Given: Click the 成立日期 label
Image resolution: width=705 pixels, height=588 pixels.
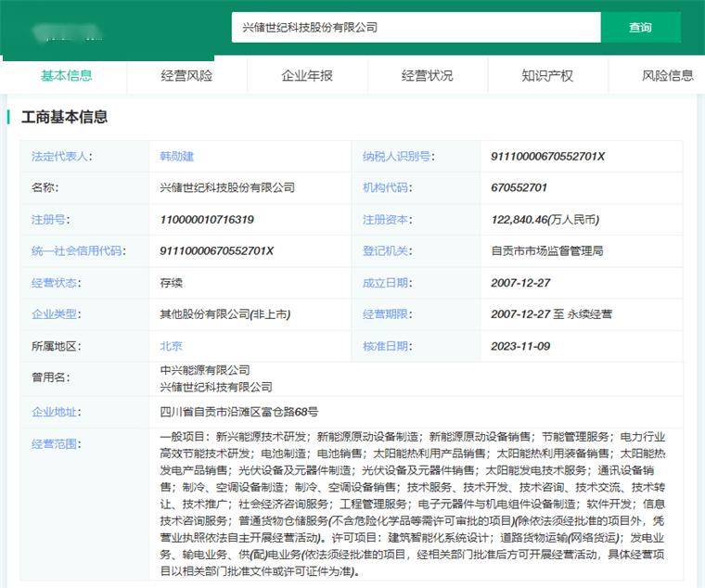Looking at the screenshot, I should [x=387, y=283].
